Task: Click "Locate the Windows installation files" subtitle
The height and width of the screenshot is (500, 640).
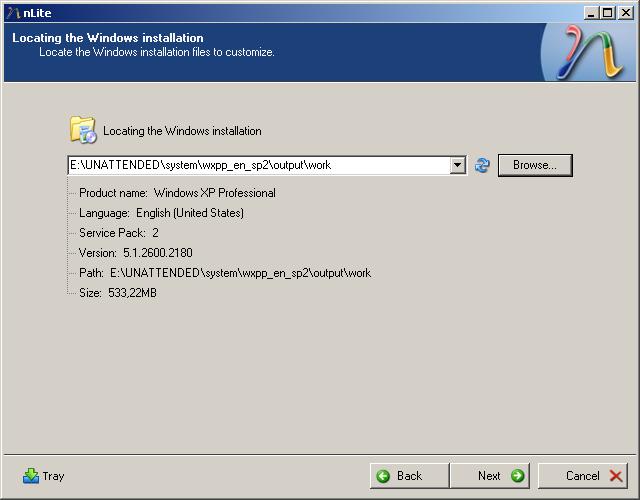Action: point(157,52)
